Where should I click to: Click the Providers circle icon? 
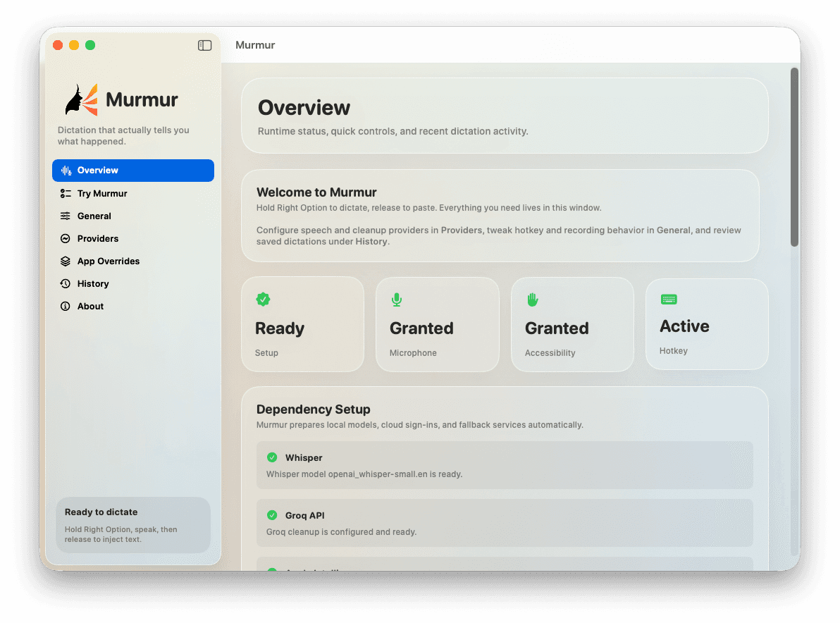click(66, 238)
